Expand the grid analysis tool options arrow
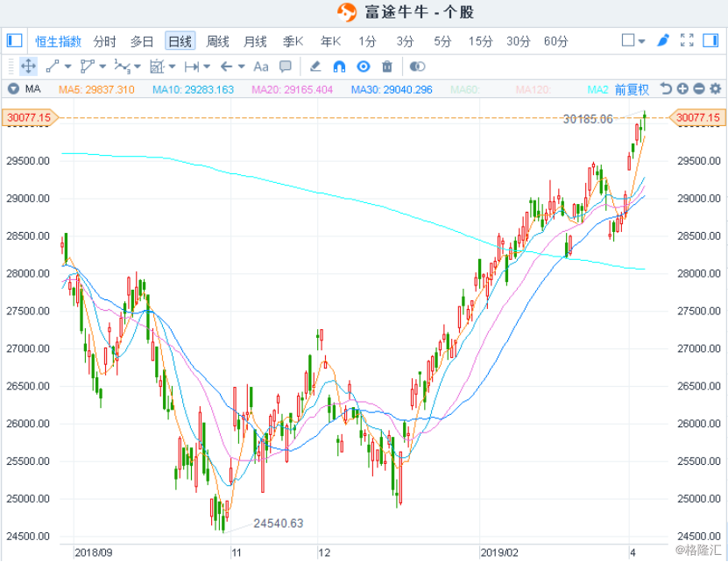Screen dimensions: 728x562 click(172, 67)
